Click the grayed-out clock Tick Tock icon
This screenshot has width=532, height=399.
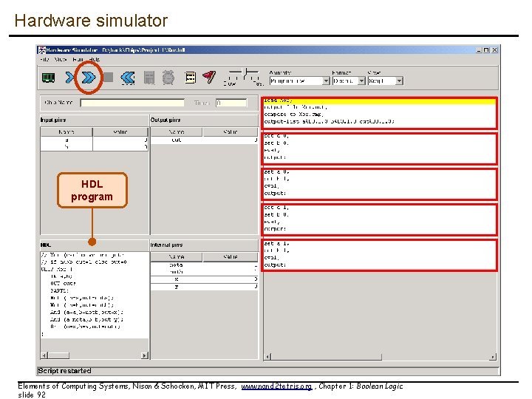[168, 78]
